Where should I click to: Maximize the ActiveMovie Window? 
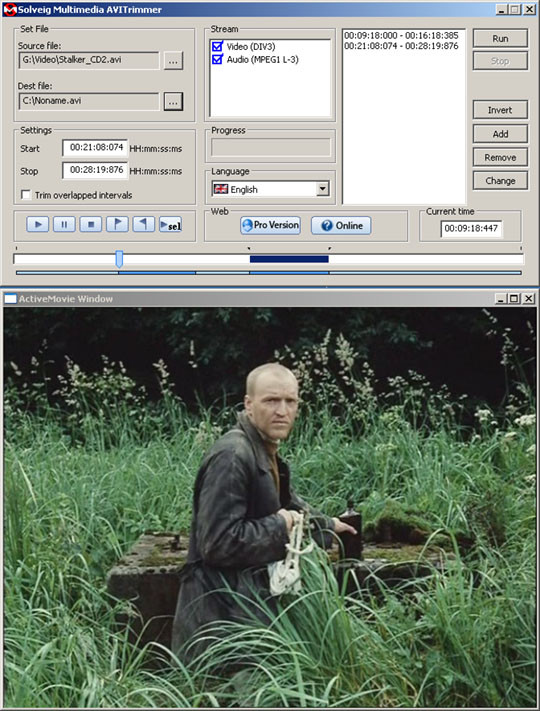point(514,298)
